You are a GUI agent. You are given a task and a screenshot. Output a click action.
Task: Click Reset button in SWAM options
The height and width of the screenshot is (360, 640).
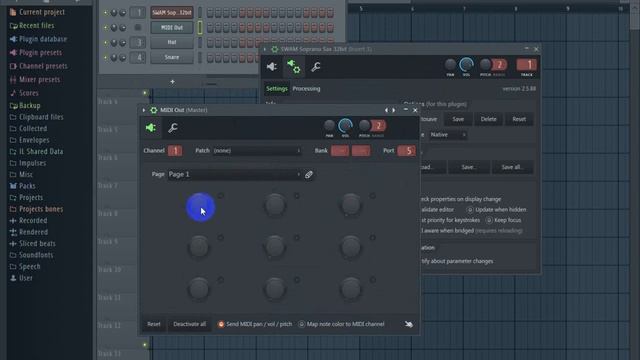(519, 119)
